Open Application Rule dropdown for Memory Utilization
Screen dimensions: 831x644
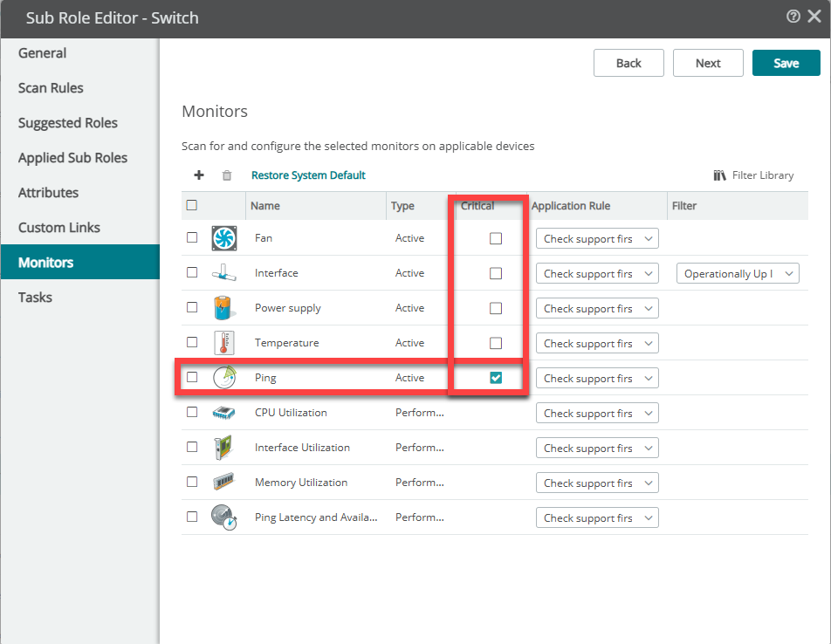pyautogui.click(x=597, y=483)
